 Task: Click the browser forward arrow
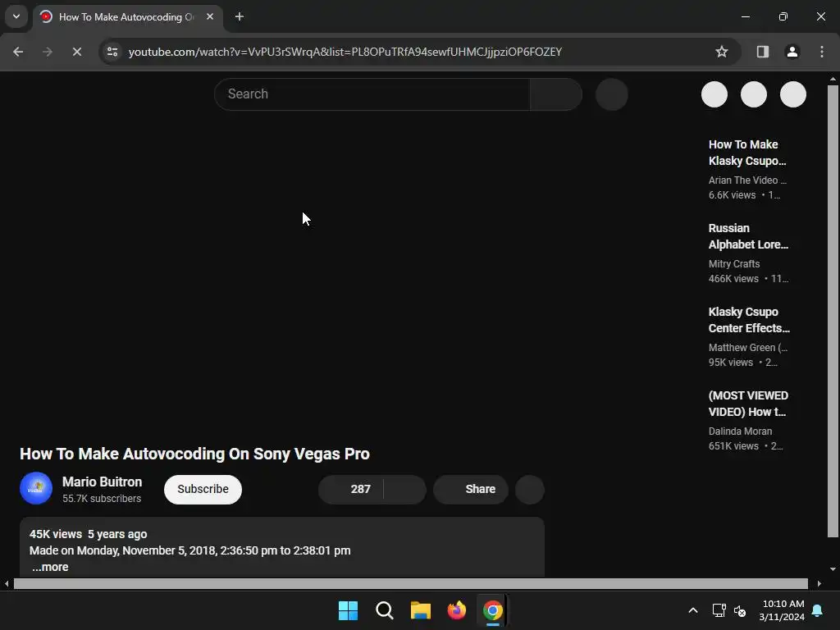point(47,52)
